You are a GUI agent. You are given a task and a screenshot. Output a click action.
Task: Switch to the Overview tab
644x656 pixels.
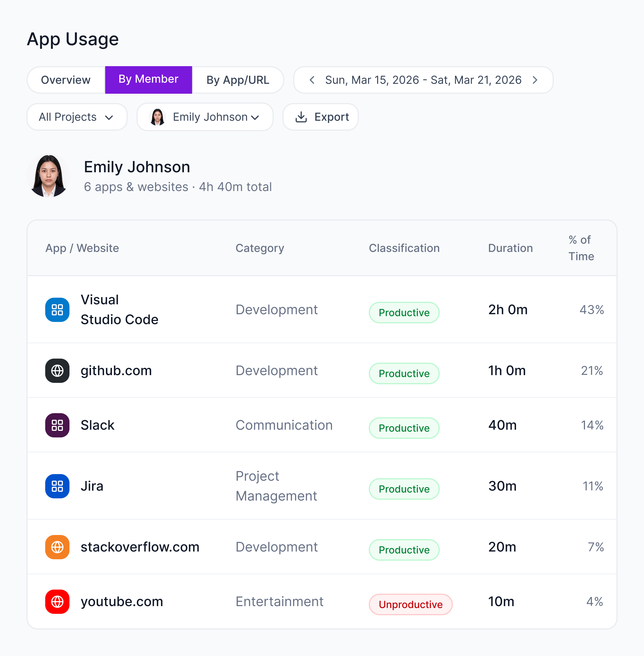(x=66, y=80)
